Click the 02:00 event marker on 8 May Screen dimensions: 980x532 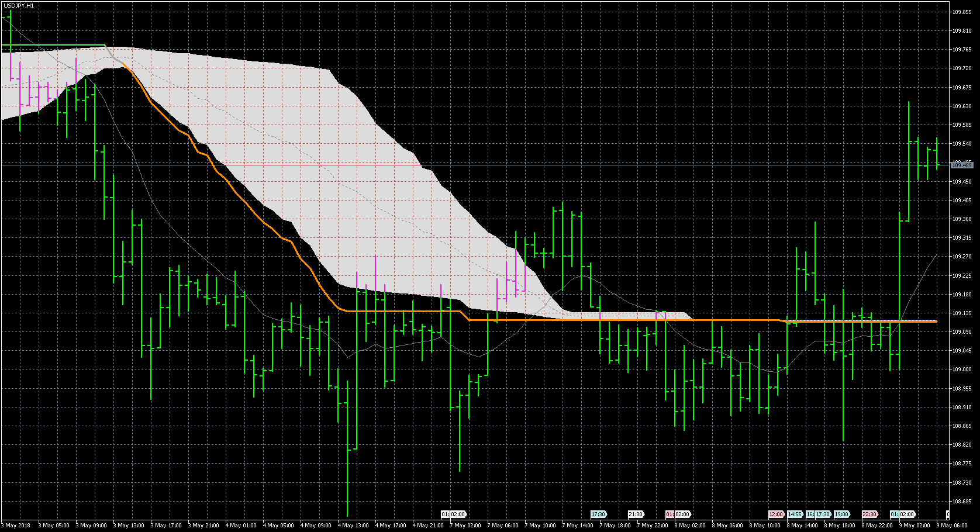(x=682, y=514)
